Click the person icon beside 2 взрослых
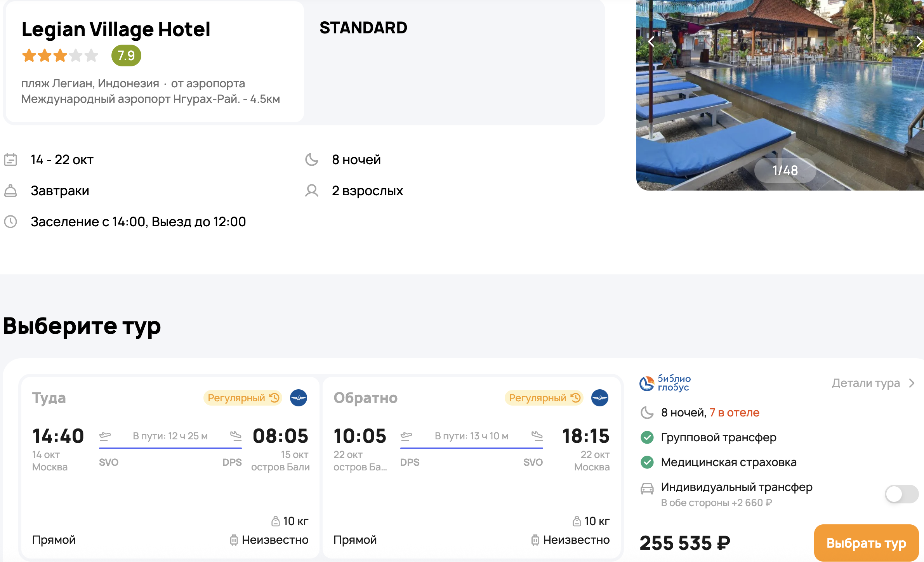Image resolution: width=924 pixels, height=562 pixels. click(x=312, y=191)
